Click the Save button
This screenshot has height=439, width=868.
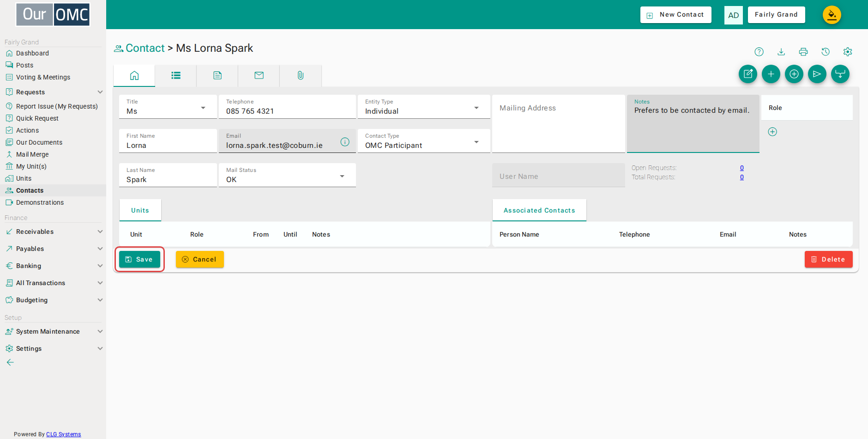[x=139, y=259]
